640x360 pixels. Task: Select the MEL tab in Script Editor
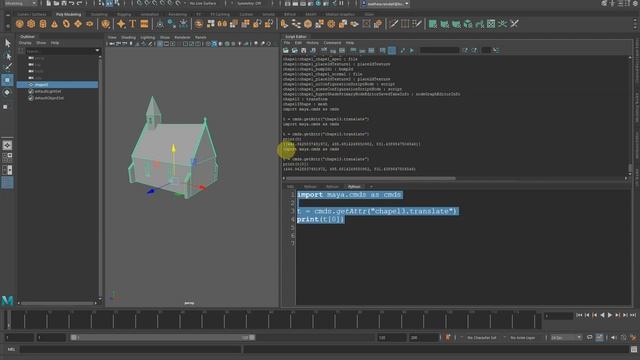coord(290,187)
